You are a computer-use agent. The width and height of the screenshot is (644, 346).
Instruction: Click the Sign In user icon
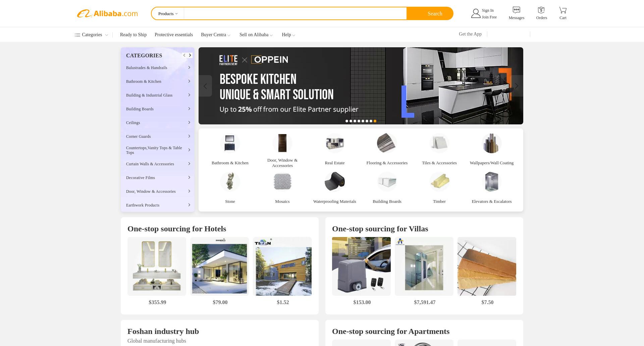tap(476, 13)
